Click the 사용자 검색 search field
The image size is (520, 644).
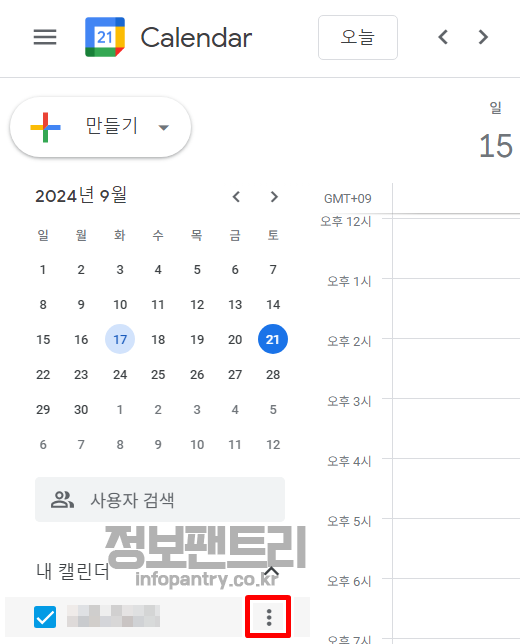(x=160, y=499)
